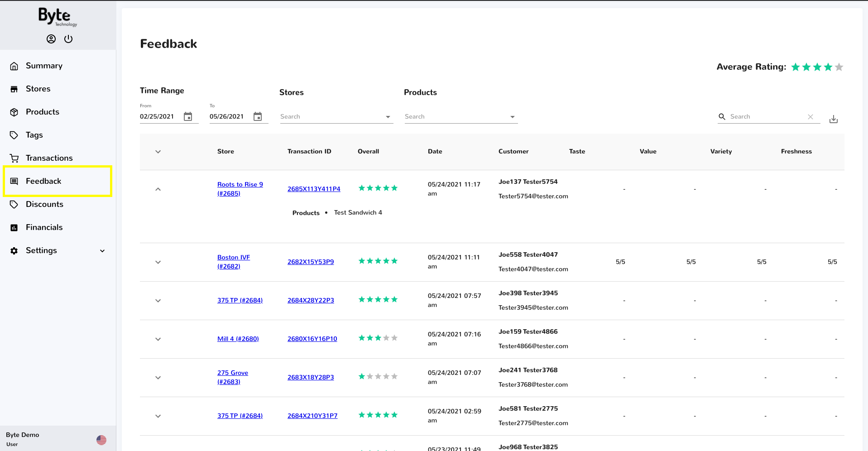Collapse the Roots to Rise 9 row

point(158,189)
